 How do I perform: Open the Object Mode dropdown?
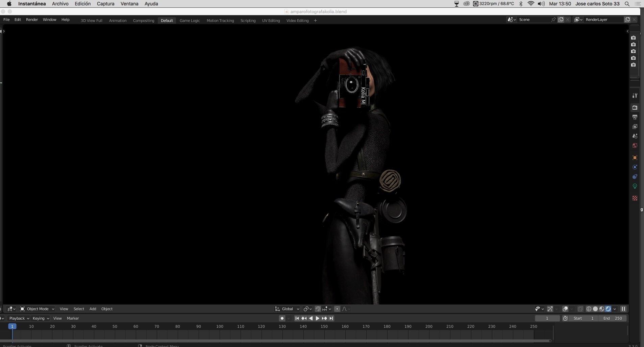[x=37, y=309]
